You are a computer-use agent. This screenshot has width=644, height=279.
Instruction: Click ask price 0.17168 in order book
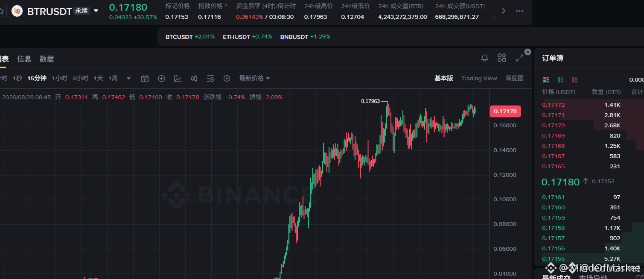pyautogui.click(x=554, y=146)
